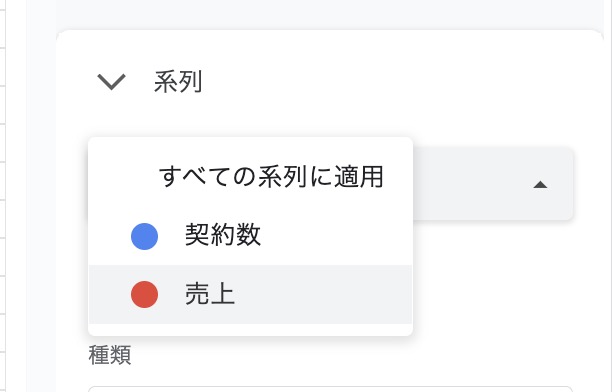Click the 種類 label text
612x392 pixels.
(110, 355)
